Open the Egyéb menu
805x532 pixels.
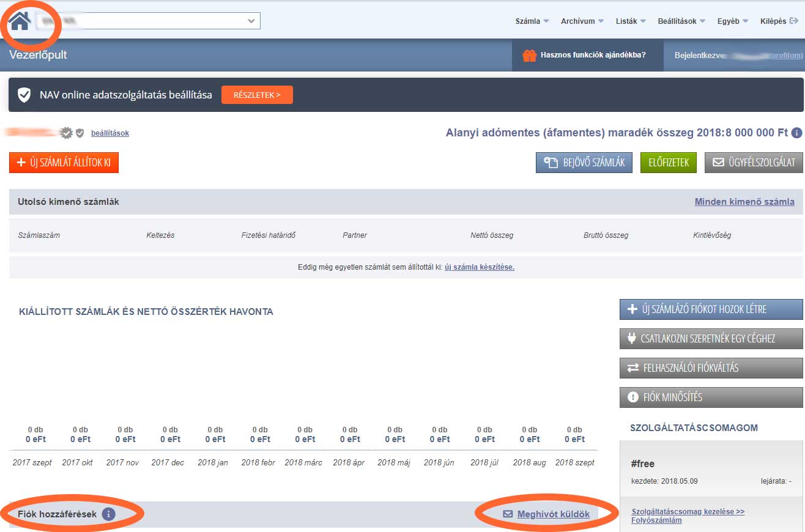click(732, 21)
